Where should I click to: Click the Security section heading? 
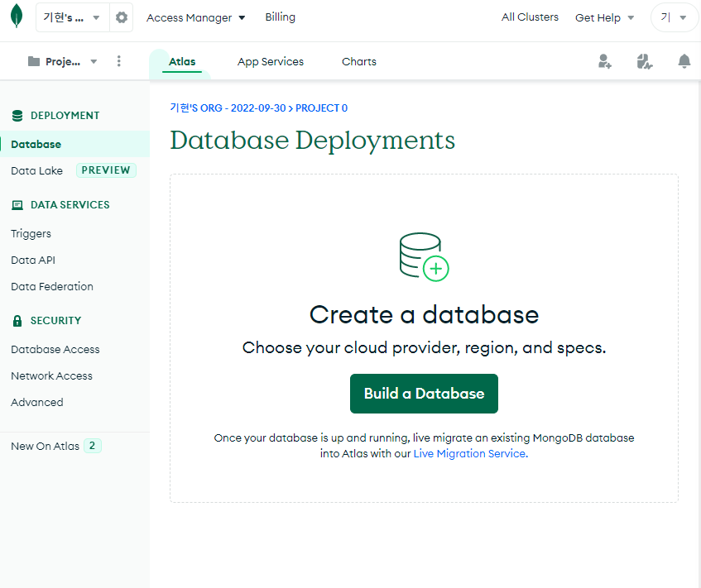(x=56, y=320)
